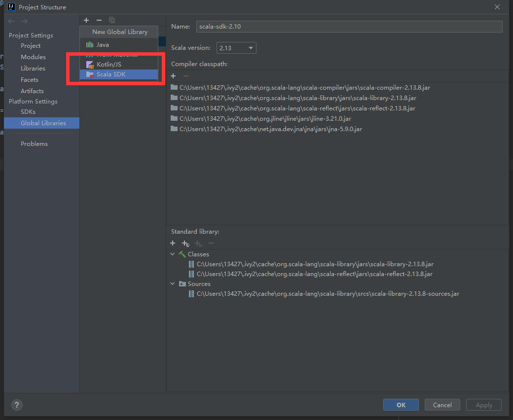The height and width of the screenshot is (420, 513).
Task: Open help with the question mark icon
Action: (17, 405)
